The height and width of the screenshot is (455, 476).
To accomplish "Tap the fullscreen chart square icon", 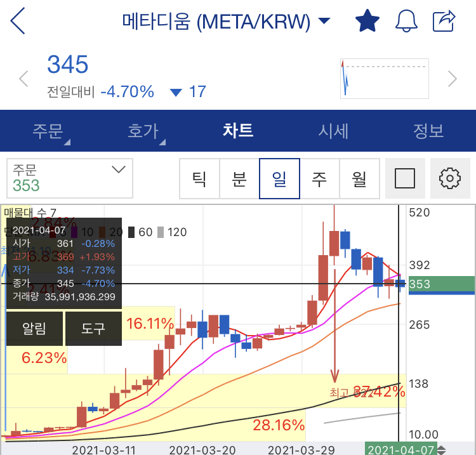I will (405, 178).
